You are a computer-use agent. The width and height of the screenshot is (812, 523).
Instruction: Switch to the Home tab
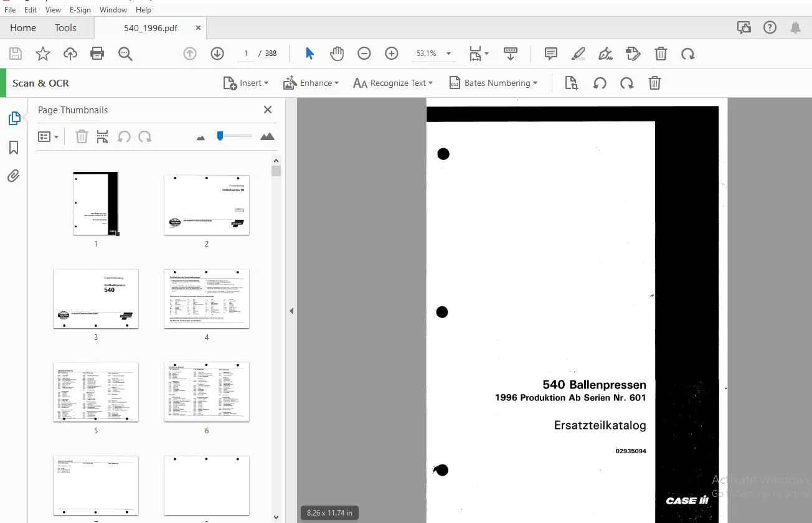(x=23, y=28)
